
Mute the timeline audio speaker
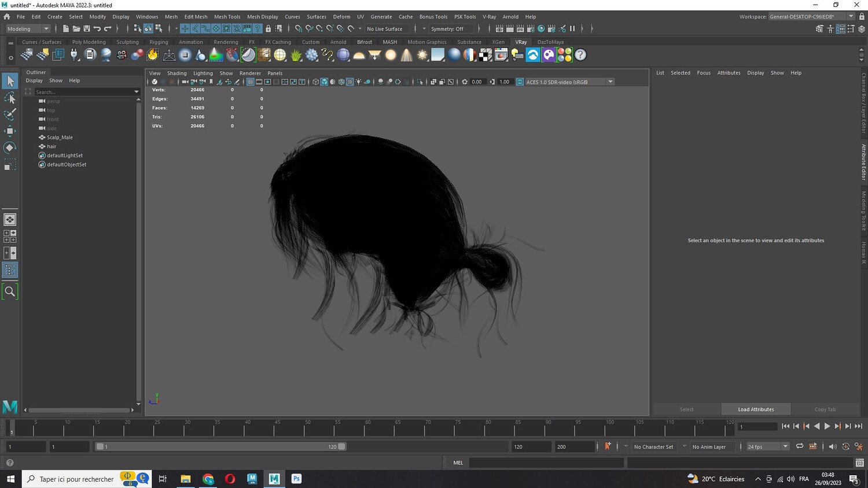point(832,446)
